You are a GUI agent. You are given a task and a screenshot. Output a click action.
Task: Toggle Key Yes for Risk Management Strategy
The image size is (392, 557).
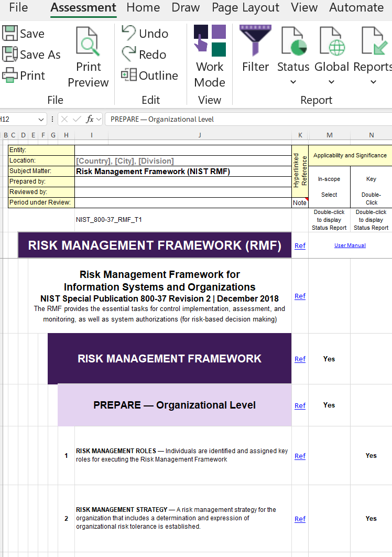coord(371,518)
